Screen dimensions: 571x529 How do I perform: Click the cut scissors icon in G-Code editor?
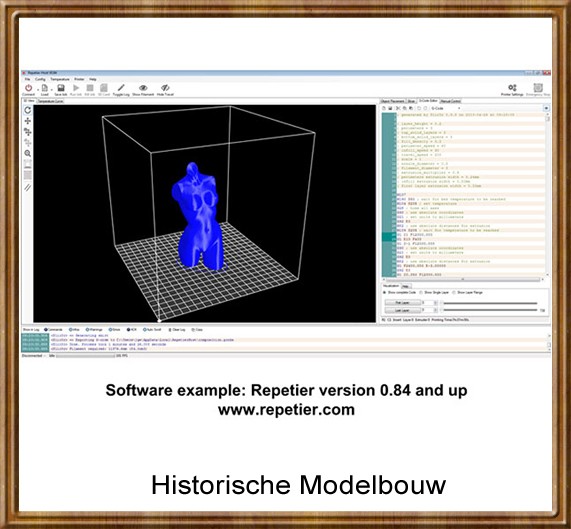click(398, 108)
